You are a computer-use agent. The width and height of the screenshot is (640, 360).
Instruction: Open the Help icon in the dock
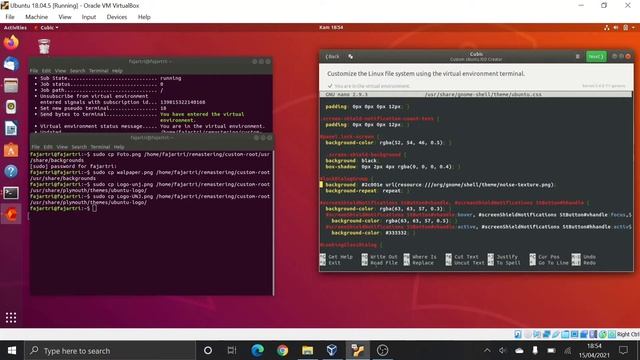point(11,171)
